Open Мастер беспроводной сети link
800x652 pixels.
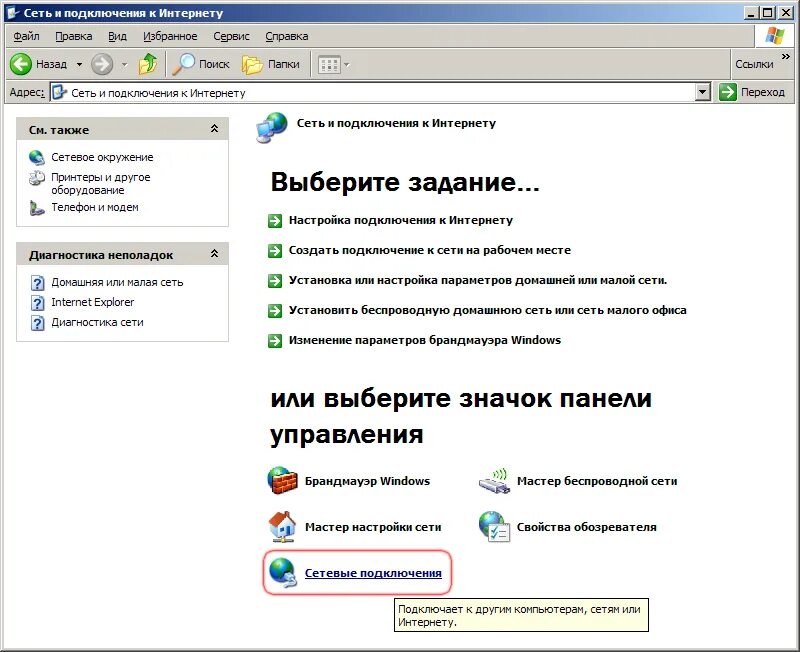[597, 481]
